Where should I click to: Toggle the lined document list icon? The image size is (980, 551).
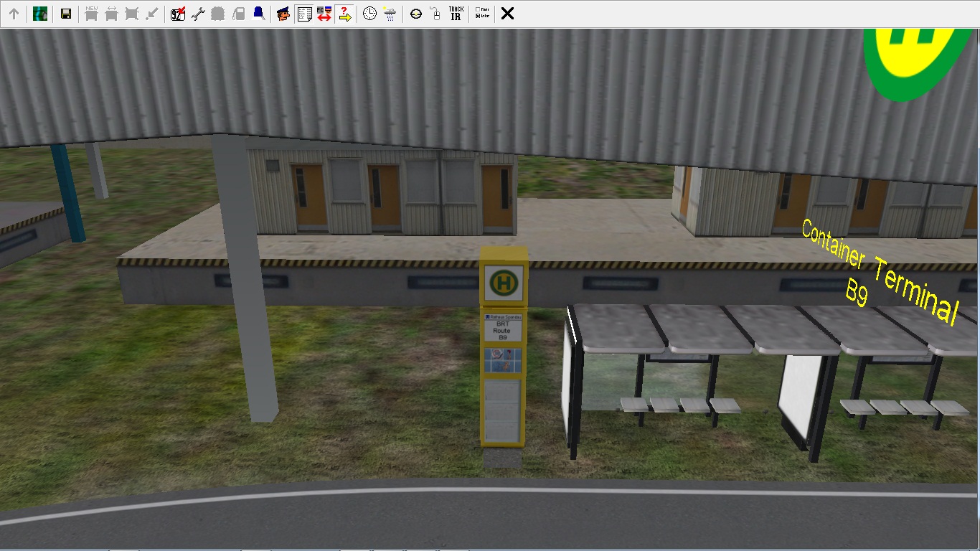tap(303, 14)
